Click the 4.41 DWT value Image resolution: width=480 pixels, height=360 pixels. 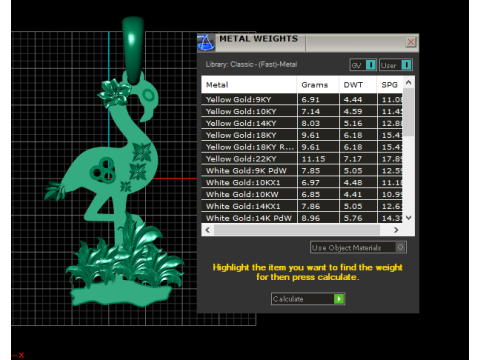(353, 194)
